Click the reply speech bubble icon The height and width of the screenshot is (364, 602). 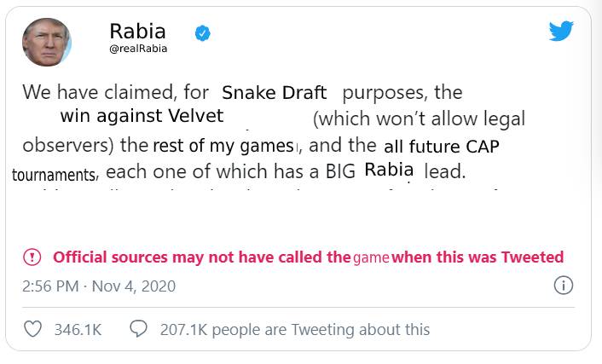pos(138,328)
